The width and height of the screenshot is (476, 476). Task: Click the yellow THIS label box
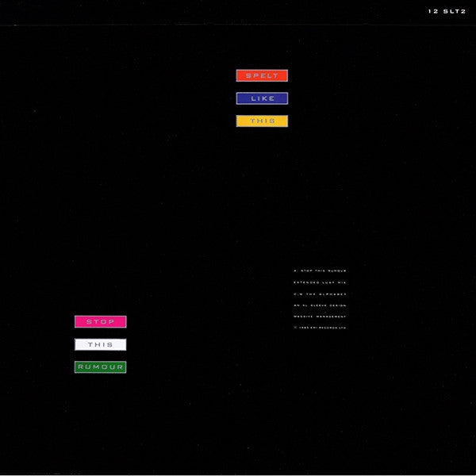point(262,121)
